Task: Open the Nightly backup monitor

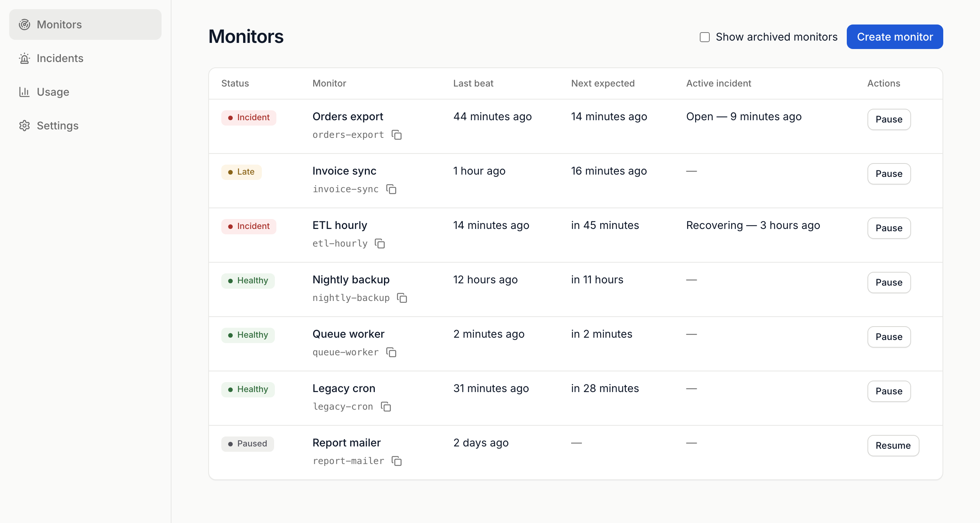Action: point(351,279)
